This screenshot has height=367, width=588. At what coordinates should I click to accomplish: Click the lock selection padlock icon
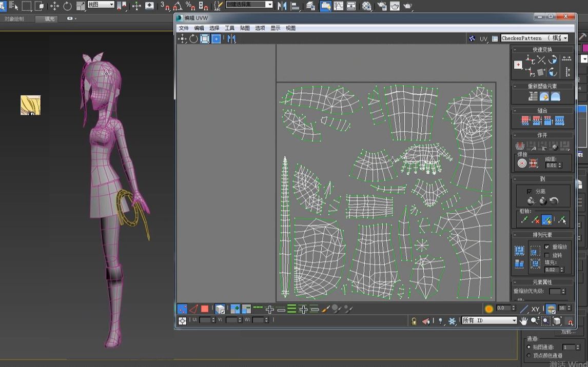pos(414,321)
